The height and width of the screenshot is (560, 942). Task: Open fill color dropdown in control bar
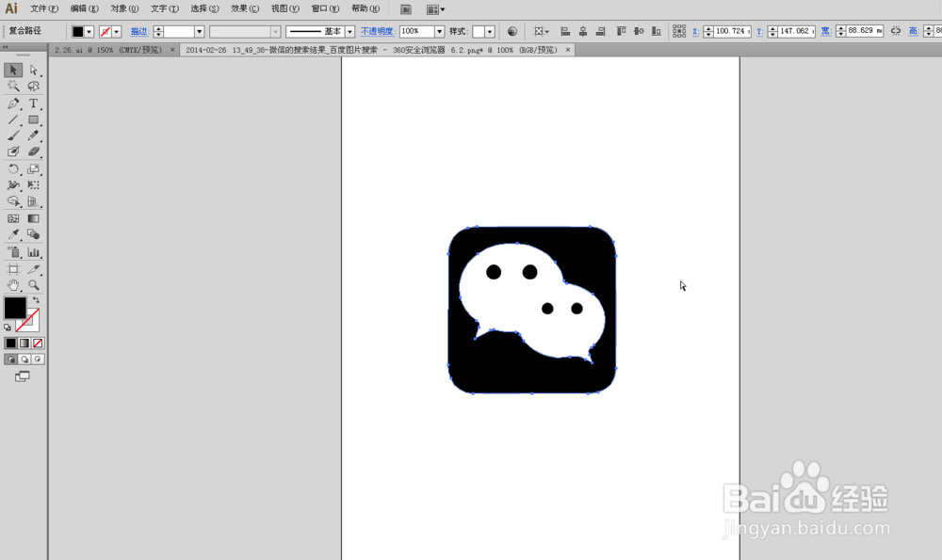(x=89, y=32)
